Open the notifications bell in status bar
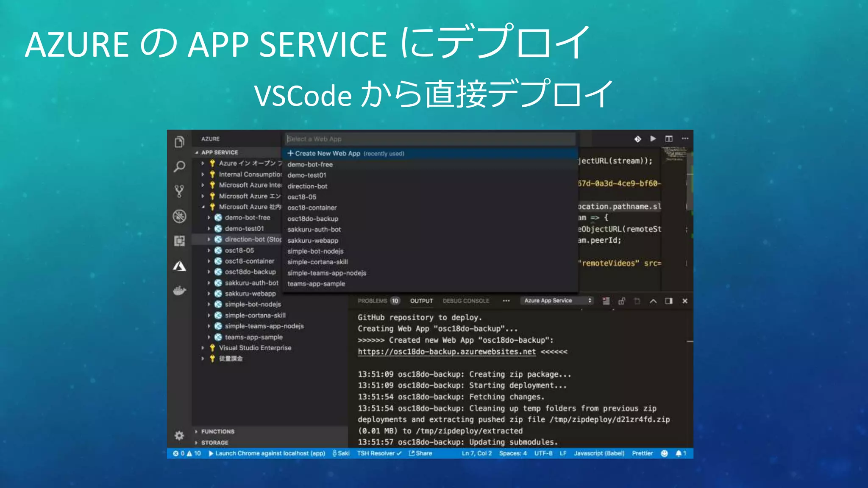Viewport: 868px width, 488px height. pos(681,453)
